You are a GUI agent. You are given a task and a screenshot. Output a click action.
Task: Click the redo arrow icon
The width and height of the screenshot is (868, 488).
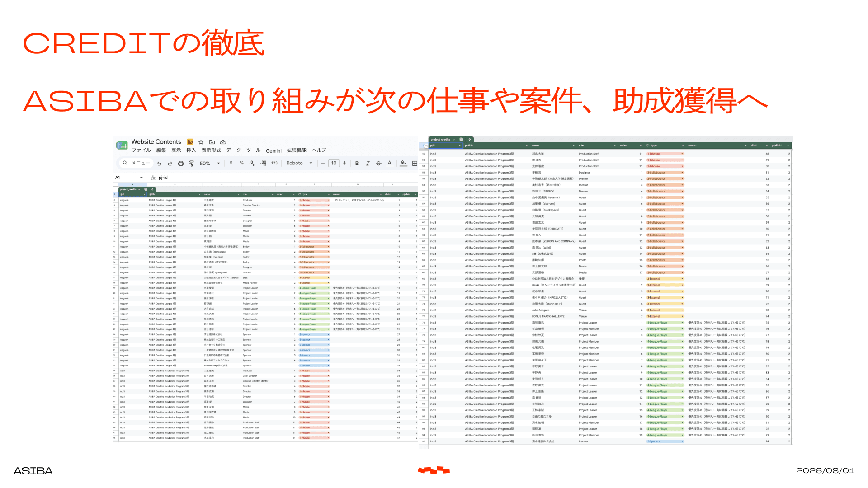tap(170, 164)
